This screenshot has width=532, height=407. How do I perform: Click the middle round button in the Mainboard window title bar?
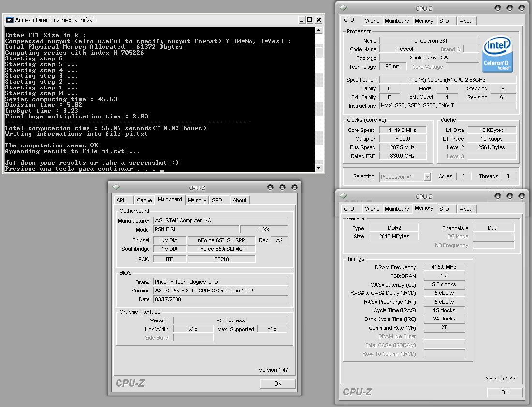pyautogui.click(x=282, y=187)
